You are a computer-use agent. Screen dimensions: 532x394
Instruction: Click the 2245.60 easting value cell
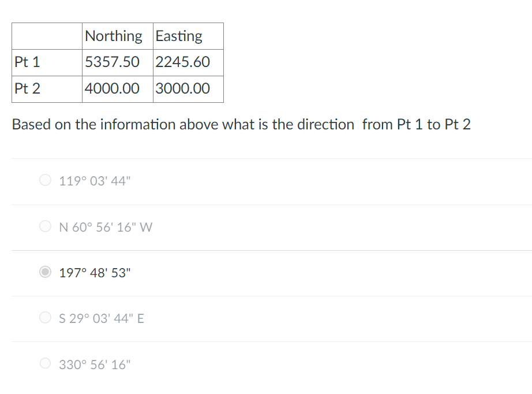pyautogui.click(x=188, y=62)
